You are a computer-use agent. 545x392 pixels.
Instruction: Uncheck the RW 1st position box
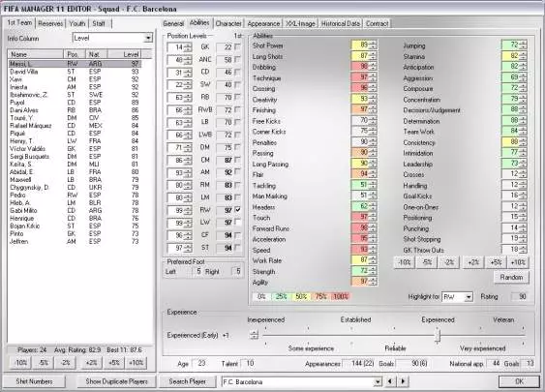(238, 210)
